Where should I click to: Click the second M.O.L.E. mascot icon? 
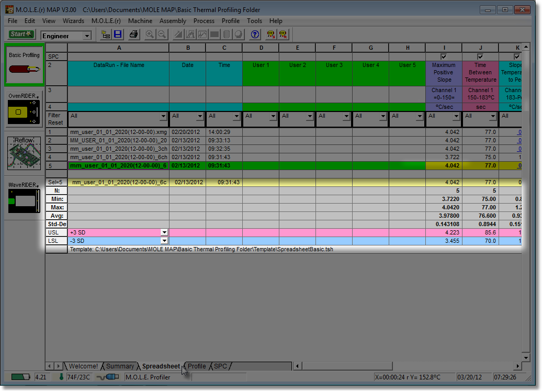[x=284, y=35]
